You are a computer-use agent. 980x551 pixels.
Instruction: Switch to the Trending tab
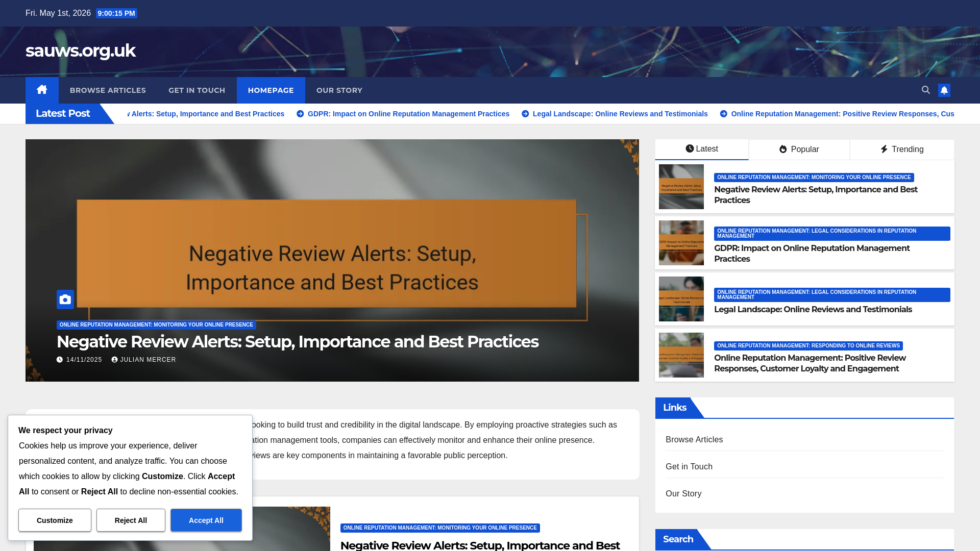pyautogui.click(x=902, y=149)
